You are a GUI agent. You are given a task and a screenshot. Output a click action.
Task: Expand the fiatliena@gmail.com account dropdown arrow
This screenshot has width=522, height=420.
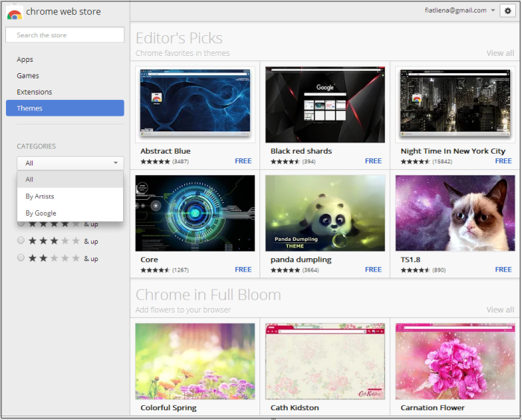click(x=493, y=10)
